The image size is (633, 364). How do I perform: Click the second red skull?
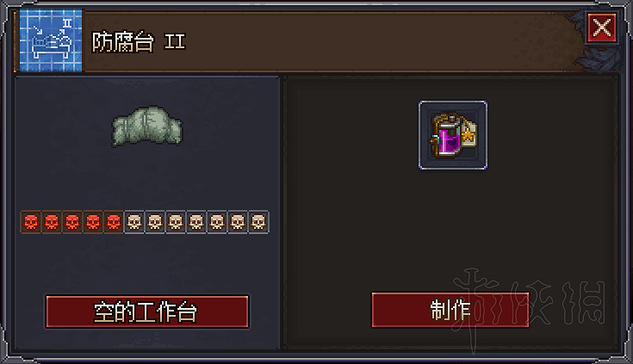click(x=52, y=222)
